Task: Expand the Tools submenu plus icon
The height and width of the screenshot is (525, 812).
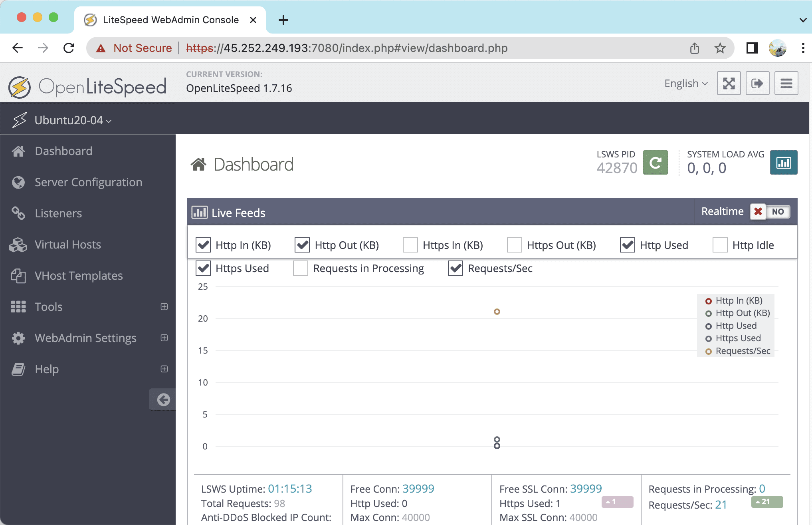Action: pyautogui.click(x=164, y=306)
